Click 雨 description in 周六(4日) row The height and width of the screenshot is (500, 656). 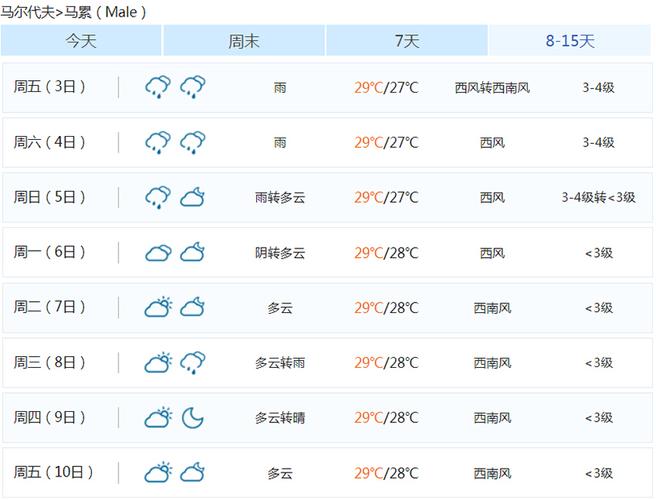[280, 143]
